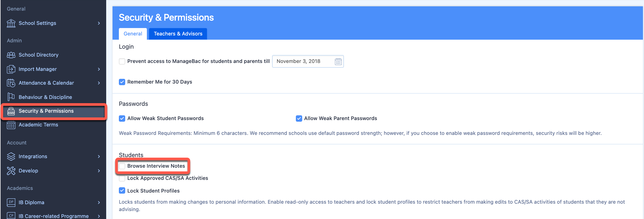
Task: Click the Integrations layers icon
Action: [11, 157]
